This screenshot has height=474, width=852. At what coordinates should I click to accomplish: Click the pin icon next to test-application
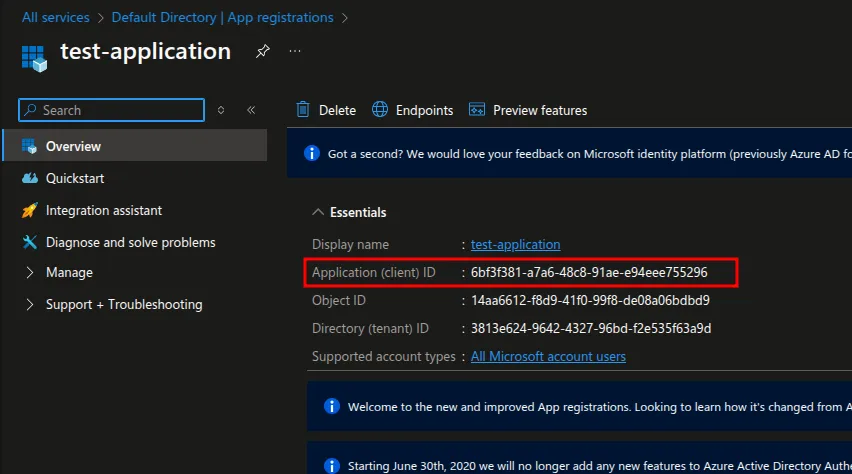[263, 51]
